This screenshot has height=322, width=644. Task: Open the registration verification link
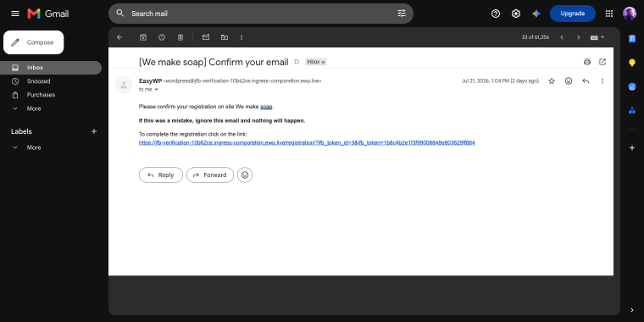pyautogui.click(x=307, y=142)
